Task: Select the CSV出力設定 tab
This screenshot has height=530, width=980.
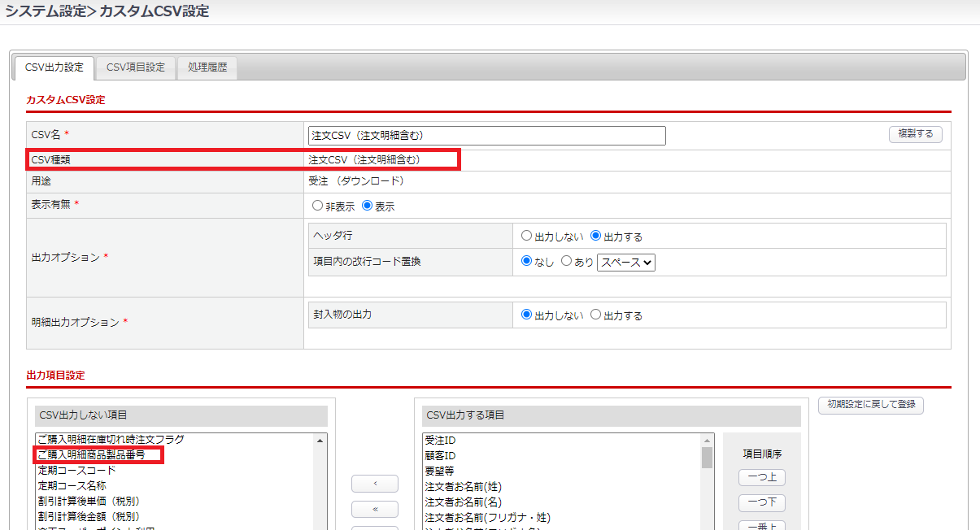Action: (54, 67)
